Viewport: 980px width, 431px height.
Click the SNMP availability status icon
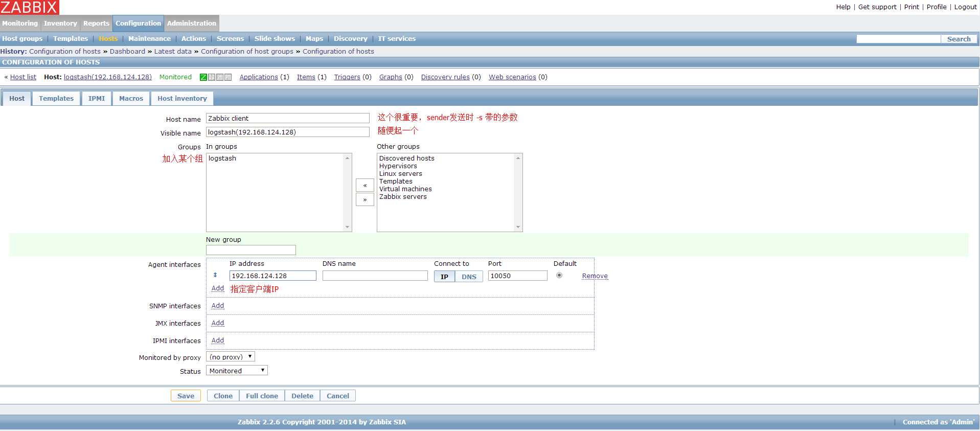pyautogui.click(x=212, y=77)
